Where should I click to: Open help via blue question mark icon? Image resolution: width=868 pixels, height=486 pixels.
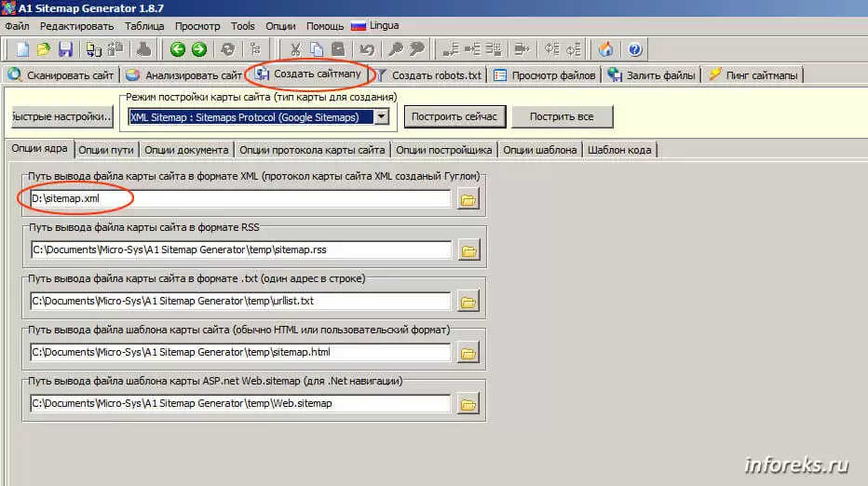tap(635, 49)
